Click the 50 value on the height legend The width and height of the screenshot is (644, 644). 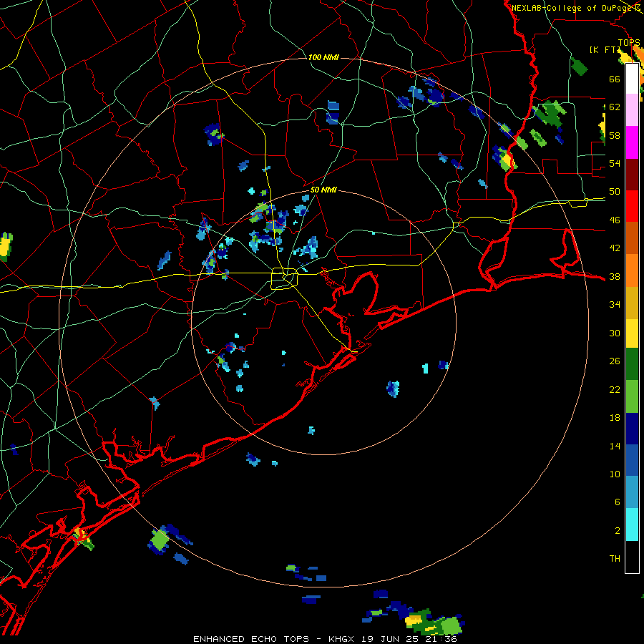pos(615,192)
